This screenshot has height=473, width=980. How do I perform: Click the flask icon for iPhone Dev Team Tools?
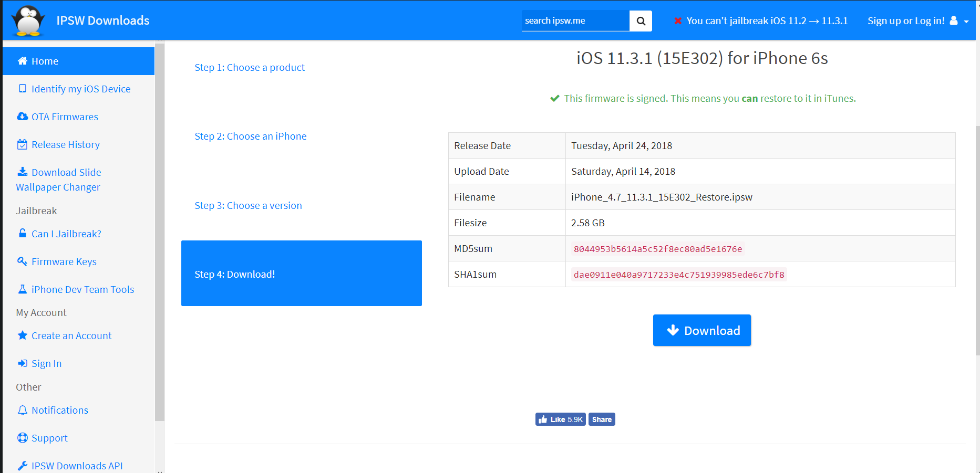(x=22, y=289)
